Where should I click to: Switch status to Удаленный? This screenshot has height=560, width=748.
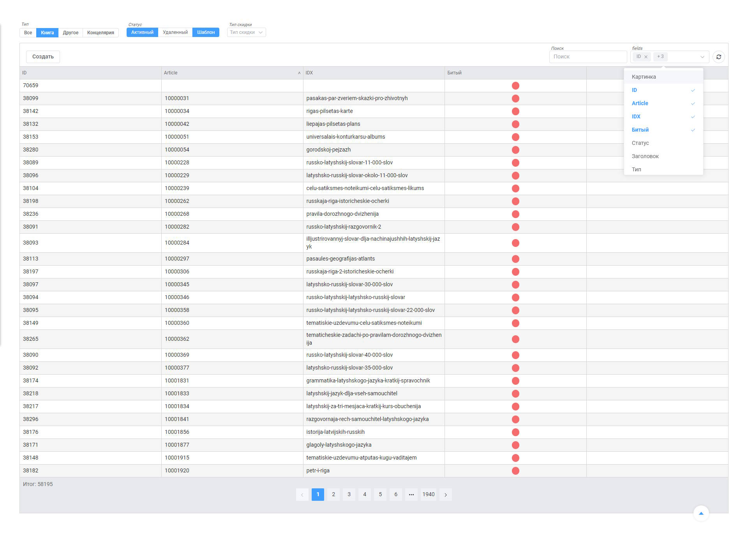point(175,32)
